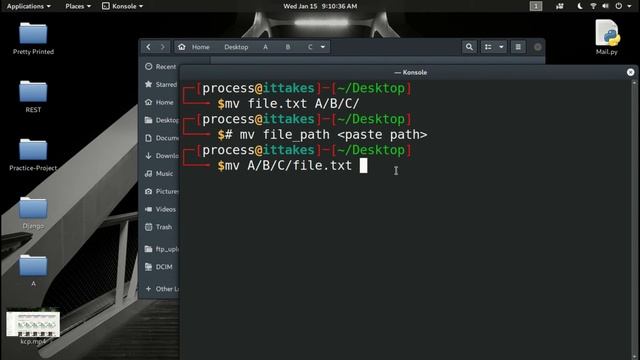Open the view options dropdown arrow
This screenshot has height=360, width=640.
pos(502,47)
